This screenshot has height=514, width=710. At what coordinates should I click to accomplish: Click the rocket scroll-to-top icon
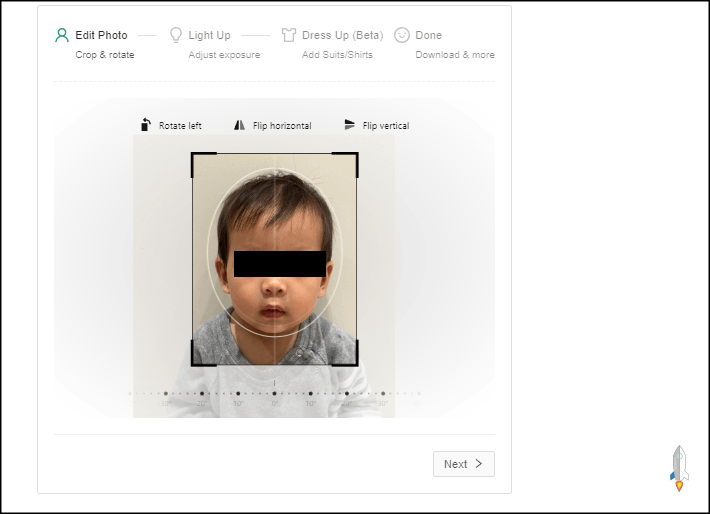coord(679,468)
